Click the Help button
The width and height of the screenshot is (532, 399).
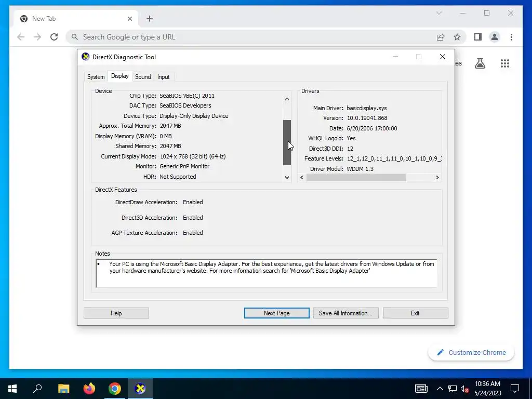pos(116,313)
